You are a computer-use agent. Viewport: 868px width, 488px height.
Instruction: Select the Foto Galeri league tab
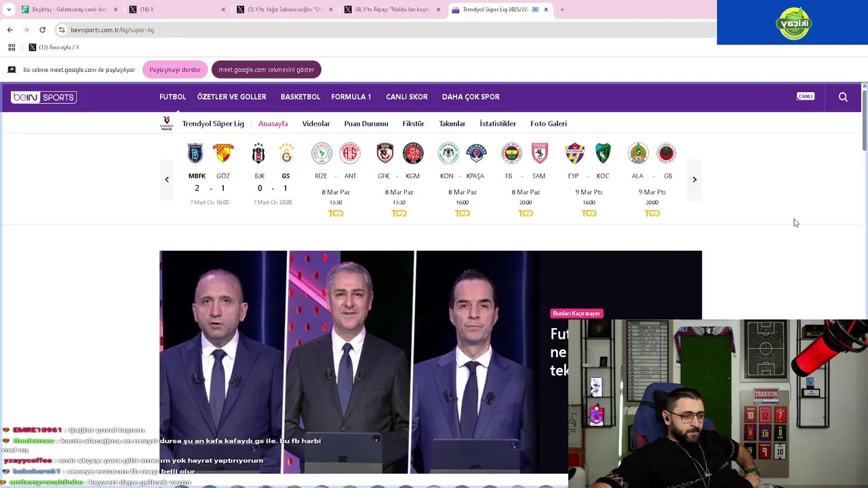coord(549,123)
